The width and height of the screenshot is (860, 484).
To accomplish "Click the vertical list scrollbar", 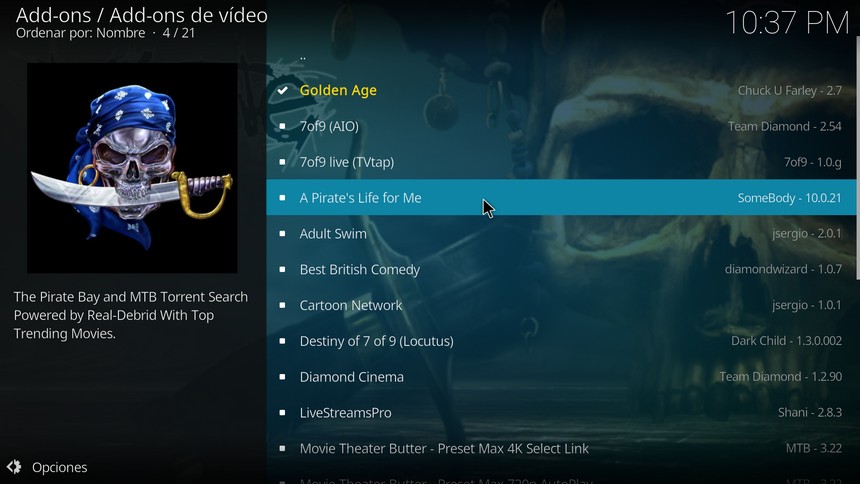I will click(x=857, y=158).
